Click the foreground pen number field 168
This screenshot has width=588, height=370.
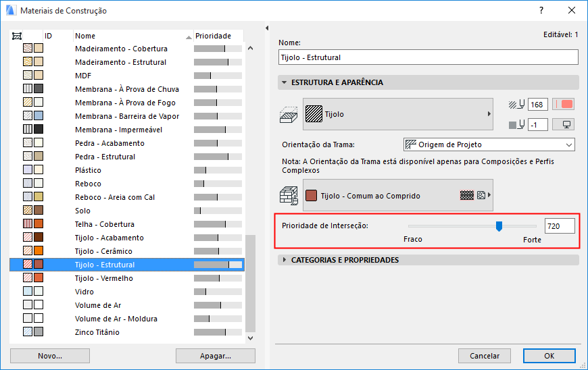538,105
